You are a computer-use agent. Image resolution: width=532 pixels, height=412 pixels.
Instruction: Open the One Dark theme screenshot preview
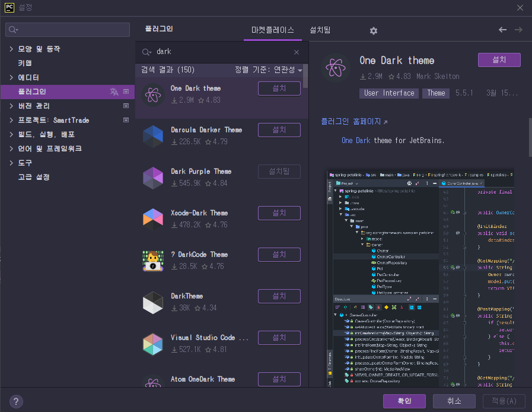[x=420, y=278]
